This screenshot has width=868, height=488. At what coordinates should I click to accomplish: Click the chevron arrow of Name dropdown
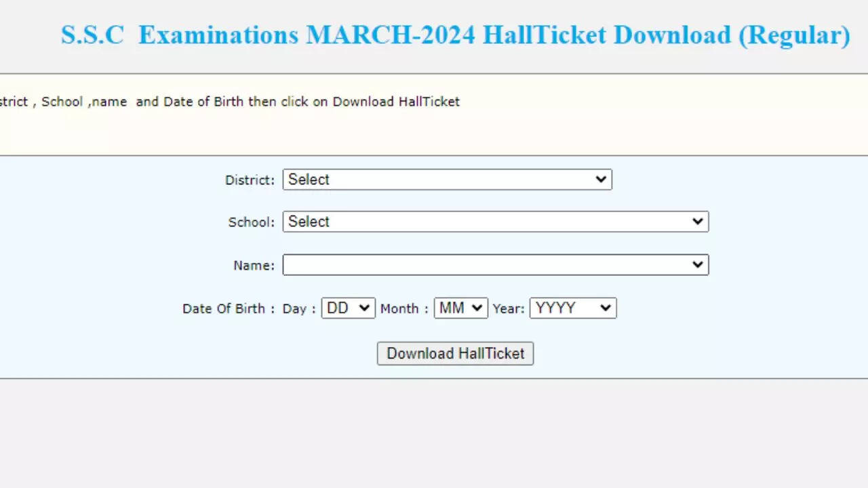697,265
